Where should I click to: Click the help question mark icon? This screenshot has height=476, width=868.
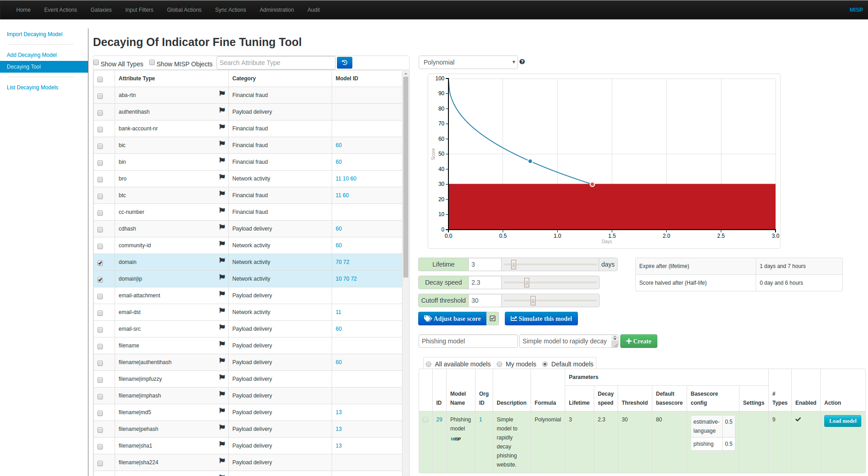point(522,62)
